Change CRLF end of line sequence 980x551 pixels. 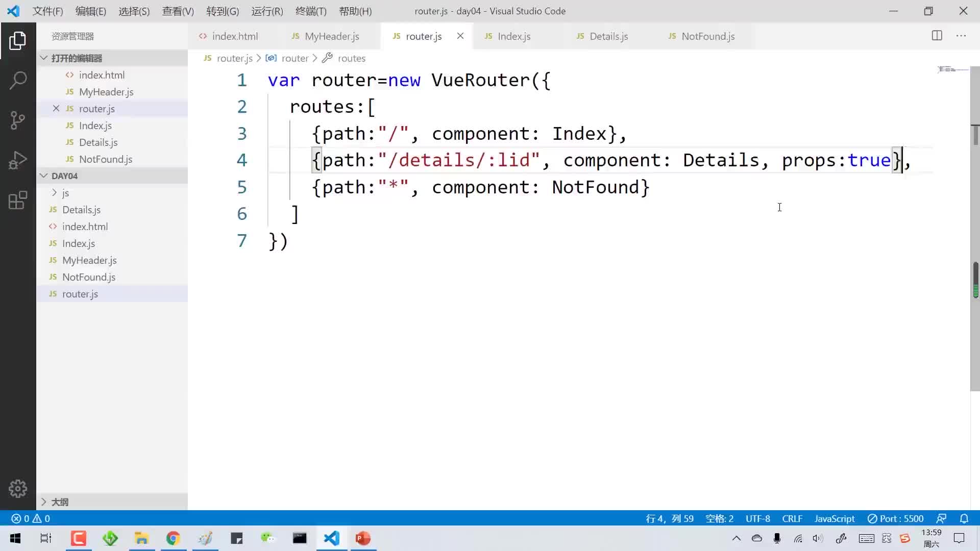(792, 518)
